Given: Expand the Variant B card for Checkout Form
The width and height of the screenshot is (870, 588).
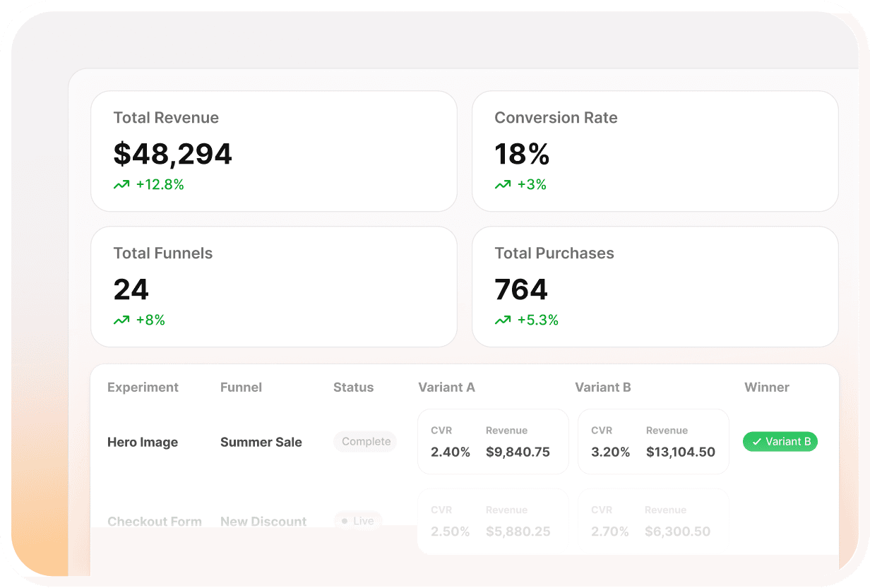Looking at the screenshot, I should [x=653, y=521].
